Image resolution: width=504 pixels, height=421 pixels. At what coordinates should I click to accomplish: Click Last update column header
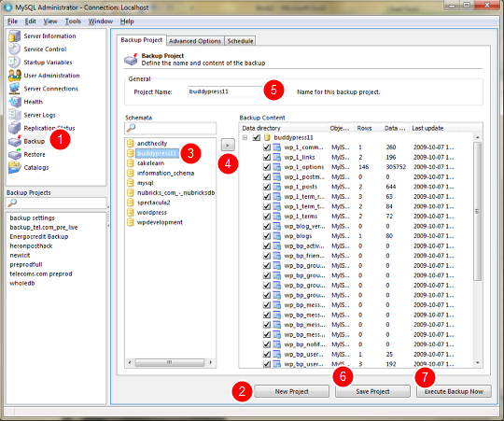(x=435, y=128)
